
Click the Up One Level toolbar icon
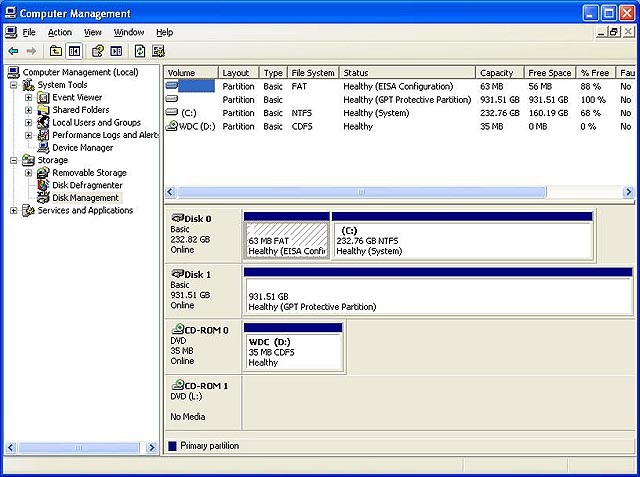click(55, 51)
